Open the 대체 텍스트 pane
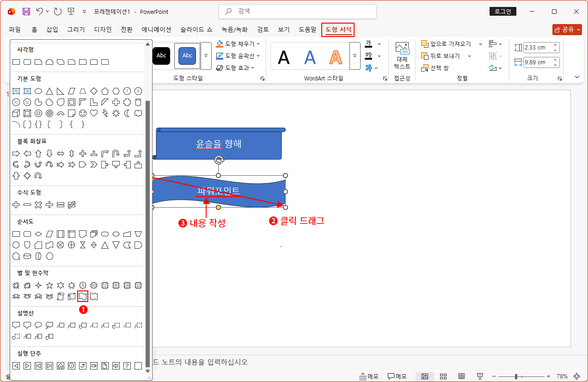 click(x=402, y=55)
